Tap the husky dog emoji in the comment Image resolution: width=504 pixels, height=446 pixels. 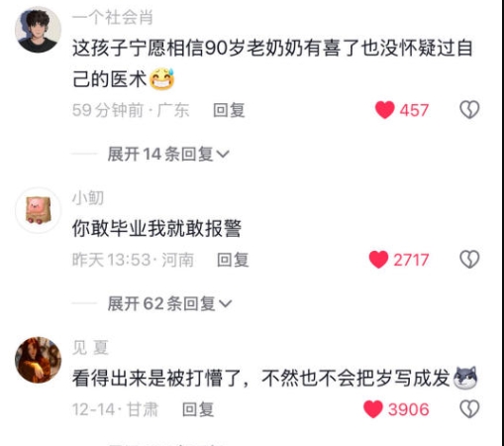pyautogui.click(x=465, y=378)
